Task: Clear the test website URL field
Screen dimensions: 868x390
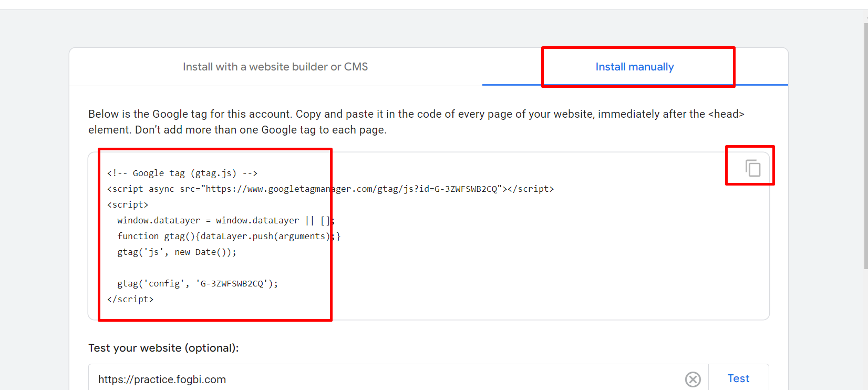Action: 693,379
